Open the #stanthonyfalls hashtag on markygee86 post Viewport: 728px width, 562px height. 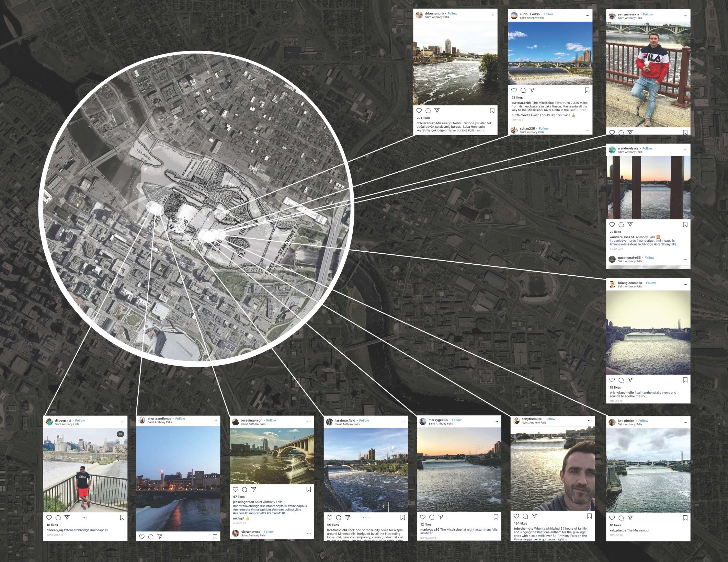pyautogui.click(x=486, y=529)
